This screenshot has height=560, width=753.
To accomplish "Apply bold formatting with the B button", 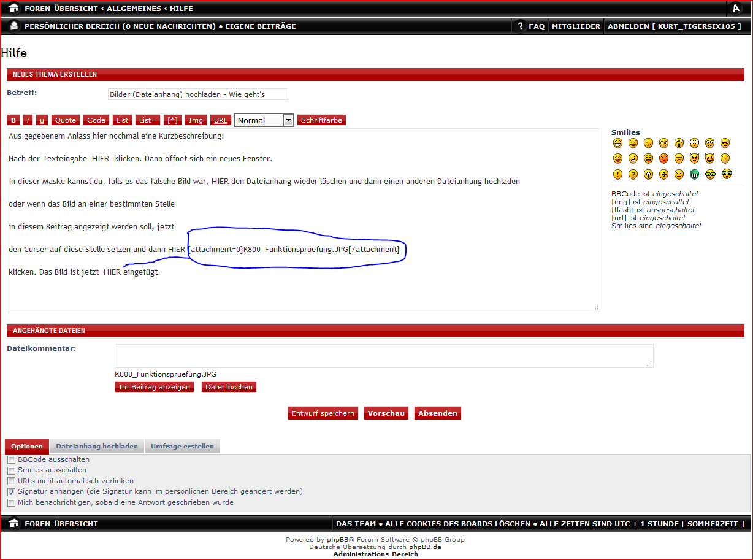I will [13, 120].
